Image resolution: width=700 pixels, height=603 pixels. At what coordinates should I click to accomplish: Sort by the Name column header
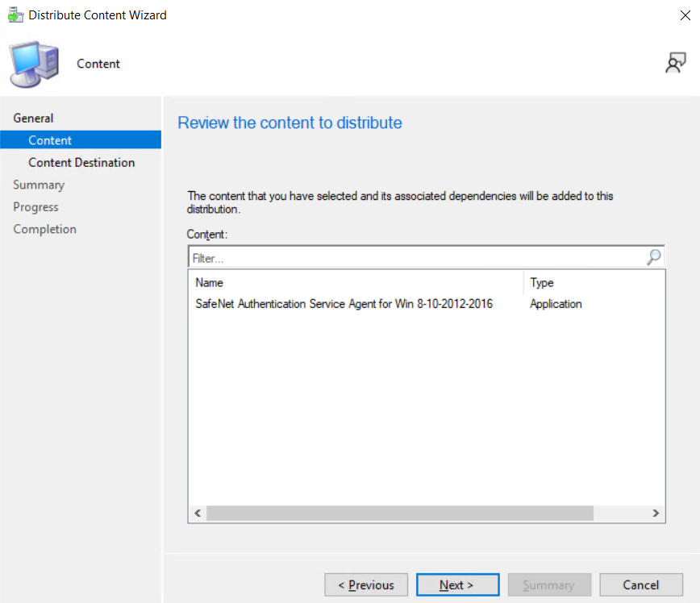coord(356,282)
